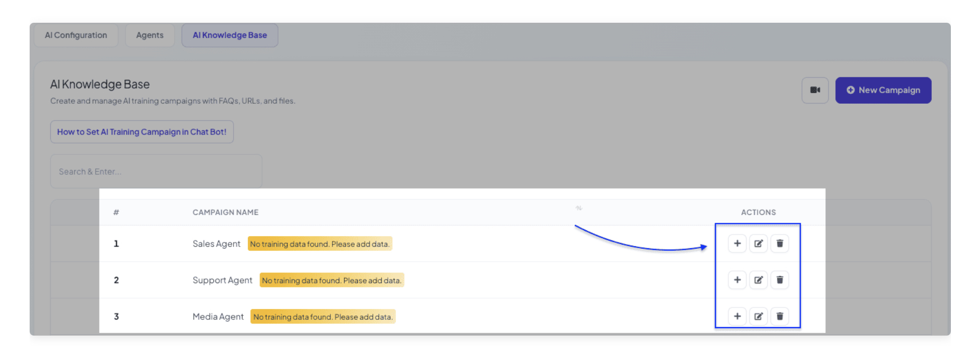Delete the Sales Agent campaign
Image resolution: width=980 pixels, height=361 pixels.
click(x=779, y=243)
